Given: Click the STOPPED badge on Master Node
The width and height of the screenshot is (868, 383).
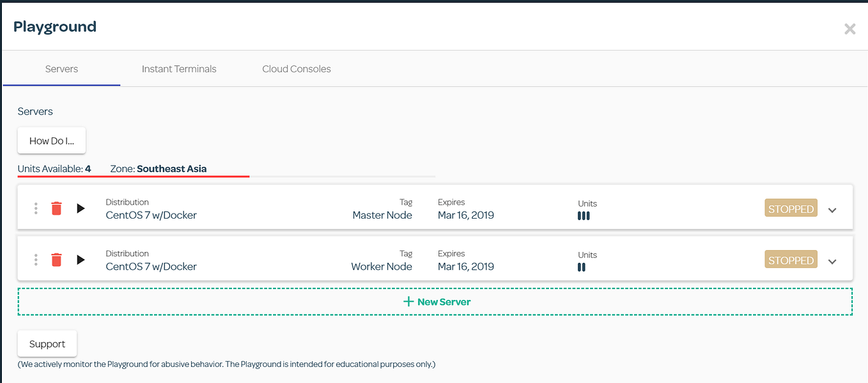Looking at the screenshot, I should [791, 208].
